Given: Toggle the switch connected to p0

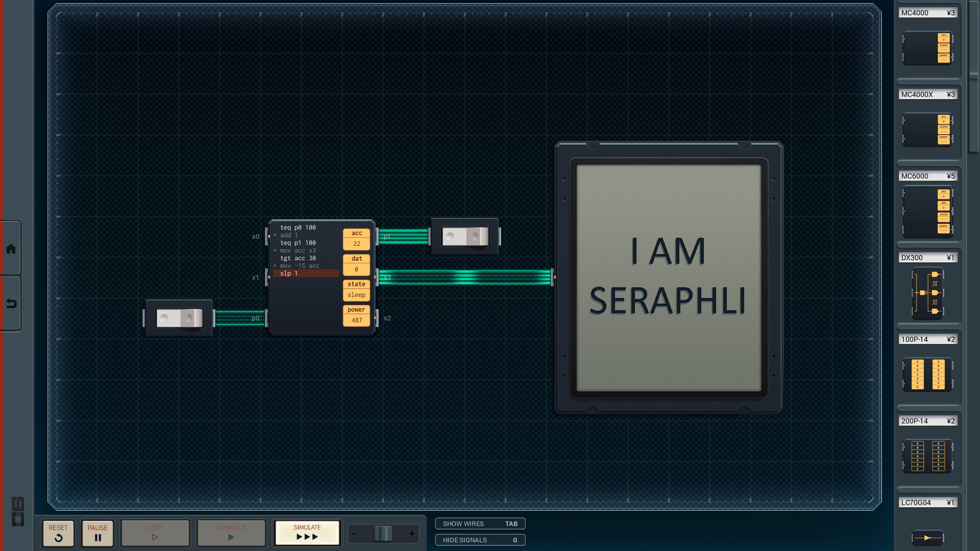Looking at the screenshot, I should [179, 318].
